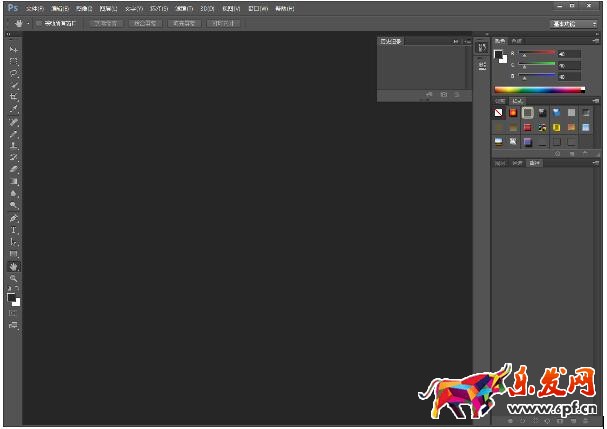Switch to the Paths tab

[x=535, y=163]
